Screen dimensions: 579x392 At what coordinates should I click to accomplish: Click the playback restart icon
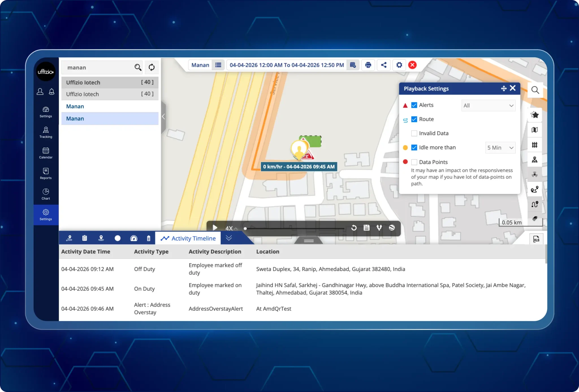[x=354, y=228]
